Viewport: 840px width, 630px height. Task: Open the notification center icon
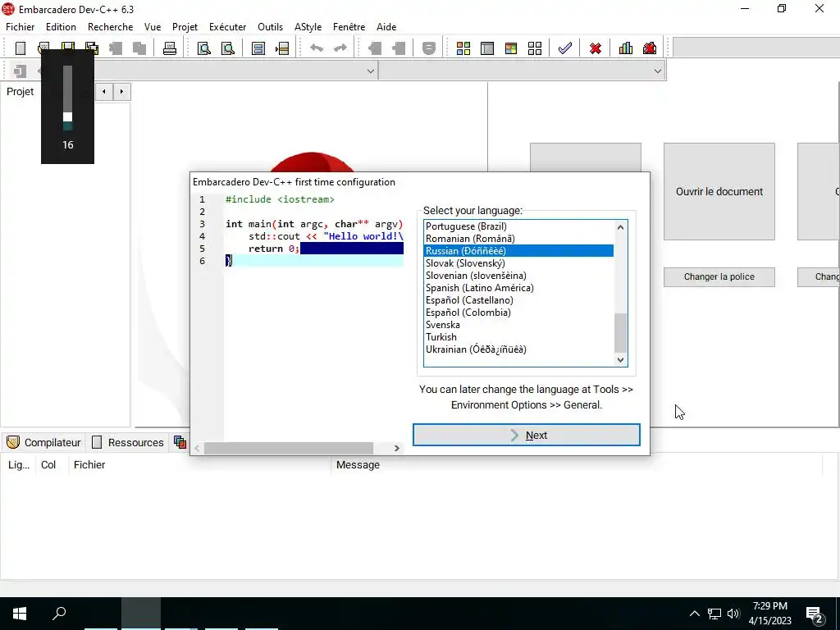[815, 614]
